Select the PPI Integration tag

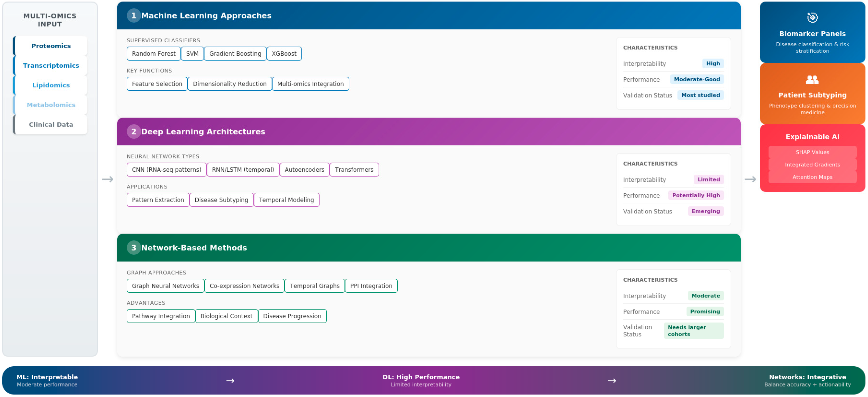point(371,286)
